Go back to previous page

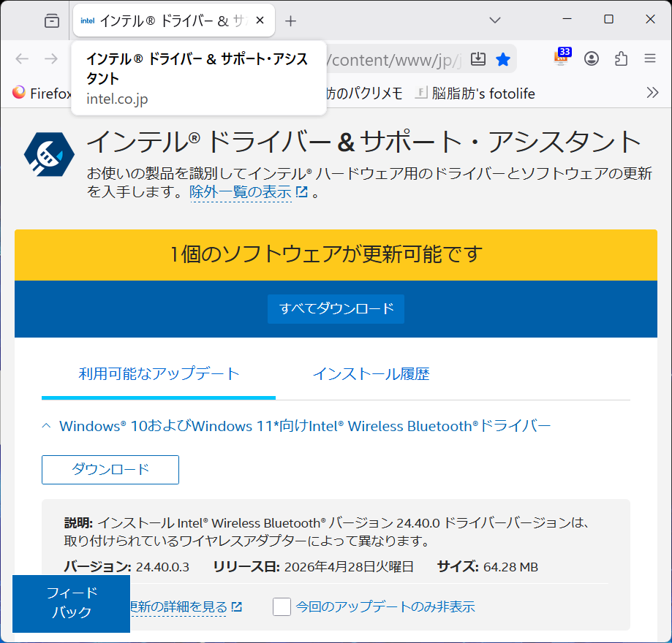point(22,58)
